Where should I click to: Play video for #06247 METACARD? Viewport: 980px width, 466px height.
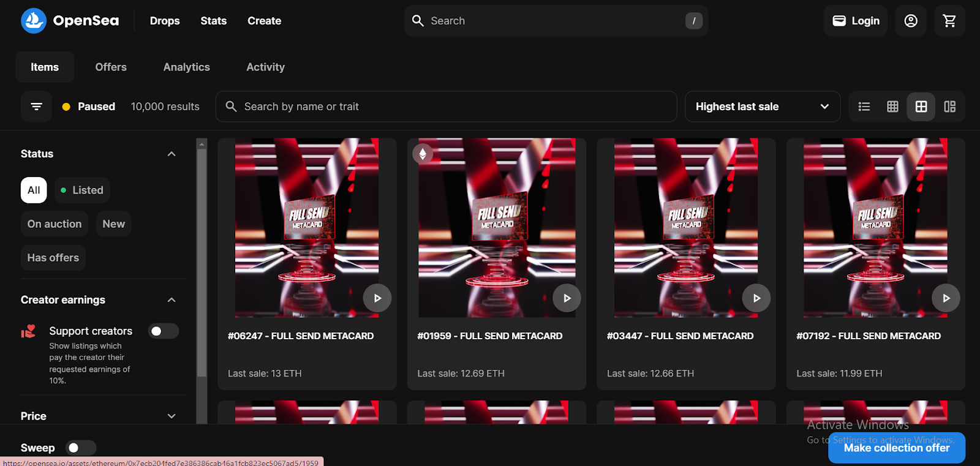(377, 298)
